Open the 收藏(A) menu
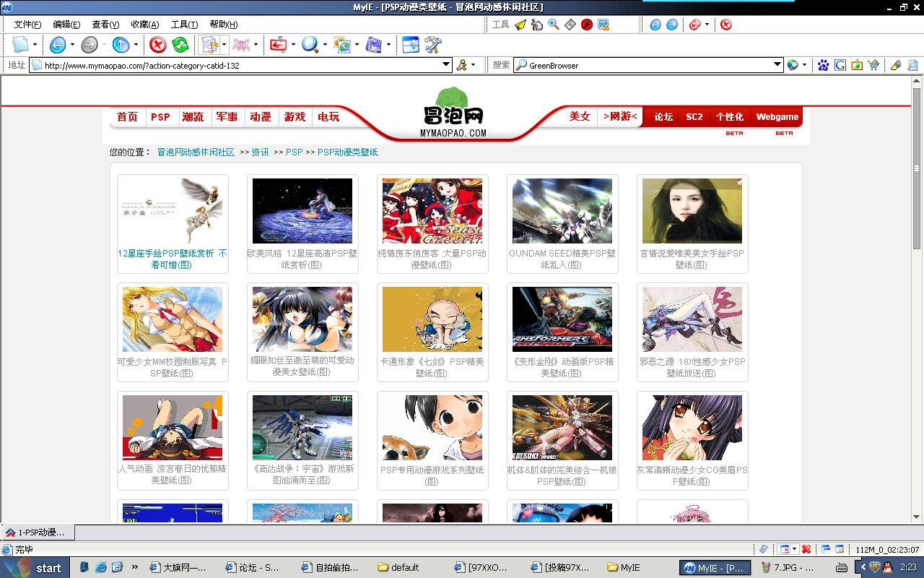 (144, 25)
